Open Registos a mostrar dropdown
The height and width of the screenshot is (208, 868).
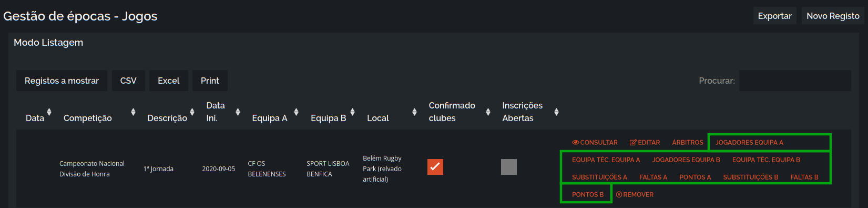(x=62, y=81)
